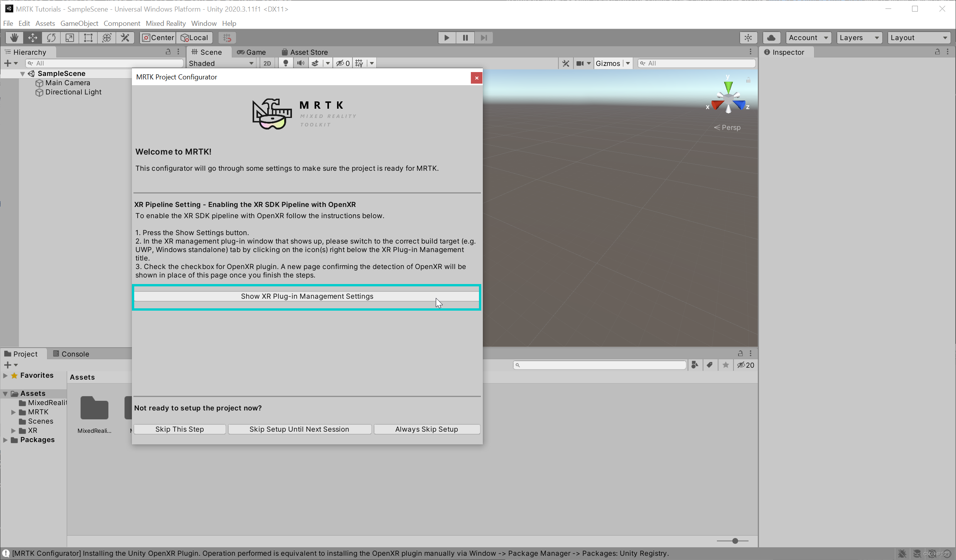Image resolution: width=956 pixels, height=560 pixels.
Task: Open scene component tools icon
Action: (566, 63)
